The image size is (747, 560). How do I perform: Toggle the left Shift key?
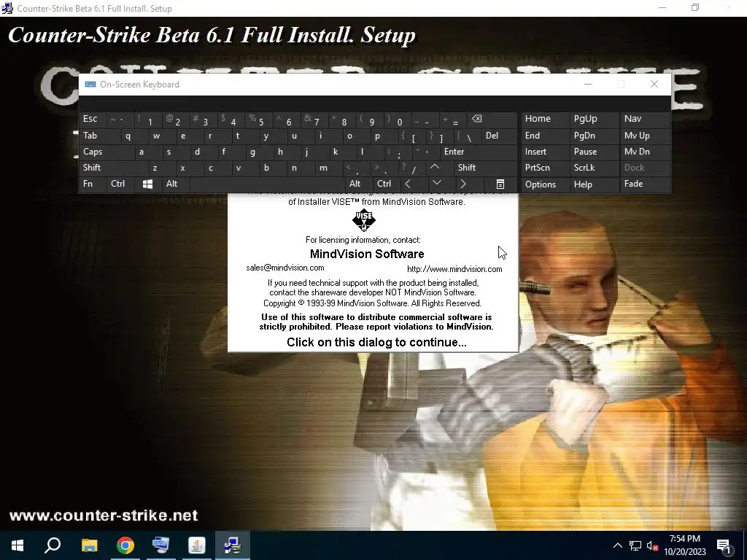point(113,168)
